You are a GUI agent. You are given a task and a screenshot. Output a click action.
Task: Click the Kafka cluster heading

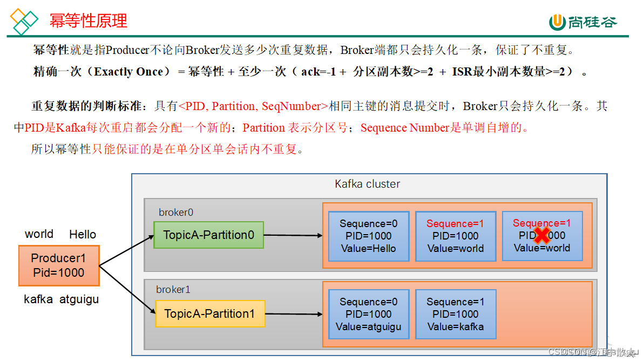tap(367, 184)
